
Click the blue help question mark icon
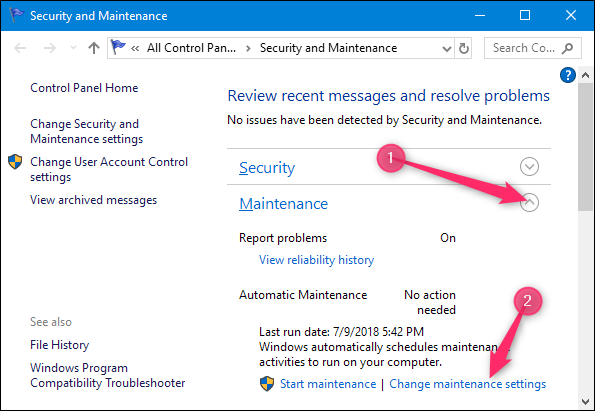568,75
